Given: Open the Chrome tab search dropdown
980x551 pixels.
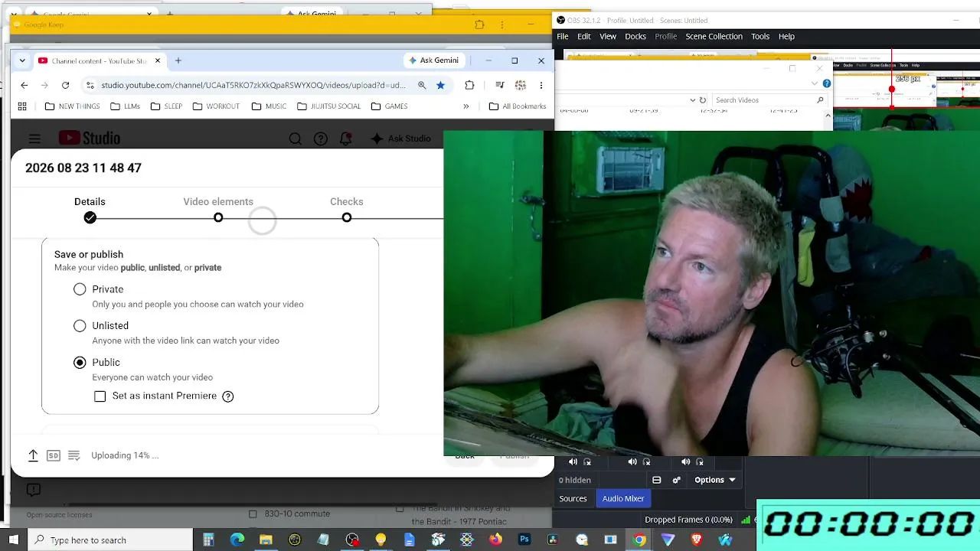Looking at the screenshot, I should coord(22,60).
